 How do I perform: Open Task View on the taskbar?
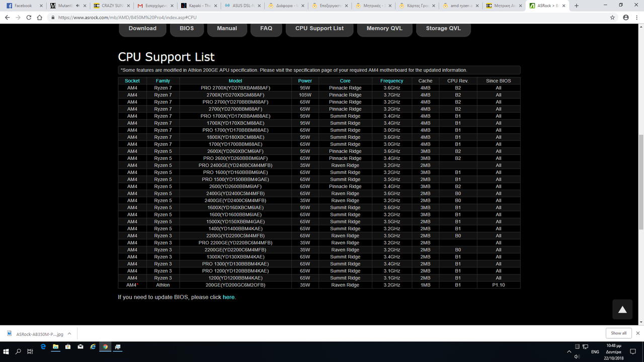click(30, 351)
